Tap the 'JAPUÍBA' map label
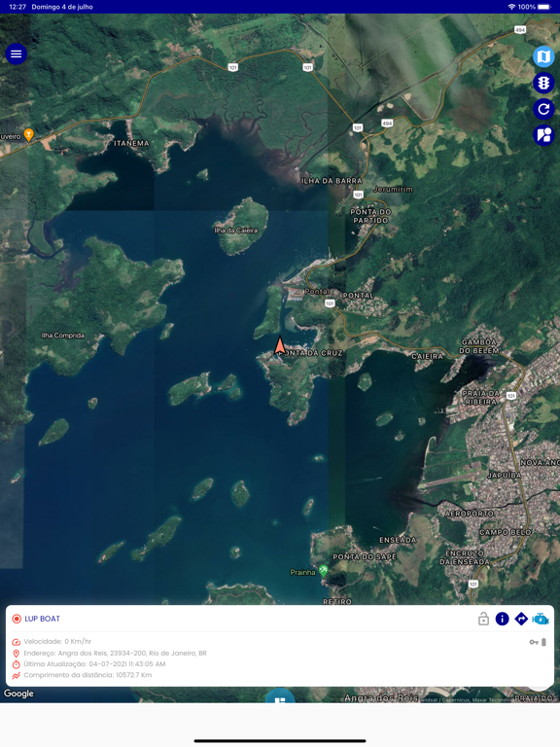 pos(505,475)
